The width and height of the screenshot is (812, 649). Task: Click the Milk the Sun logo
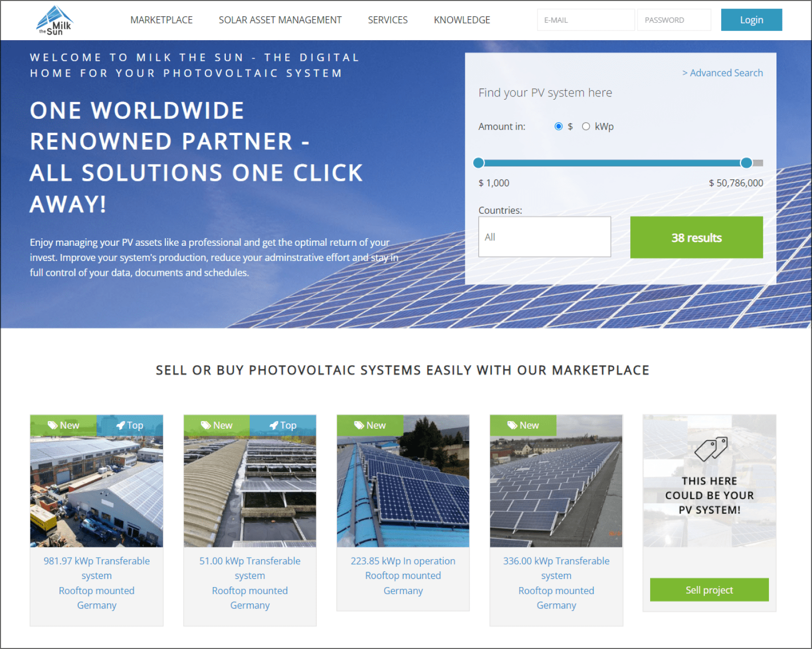(x=55, y=21)
